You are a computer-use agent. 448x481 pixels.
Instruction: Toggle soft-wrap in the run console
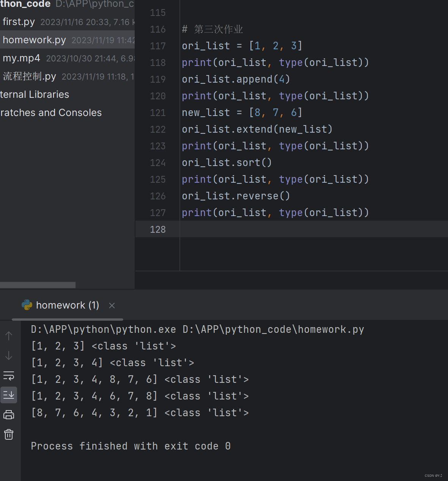(x=9, y=376)
